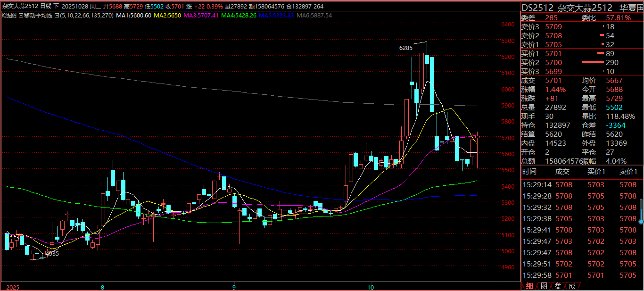
Task: Click the 6000 level on price axis
Action: click(507, 89)
